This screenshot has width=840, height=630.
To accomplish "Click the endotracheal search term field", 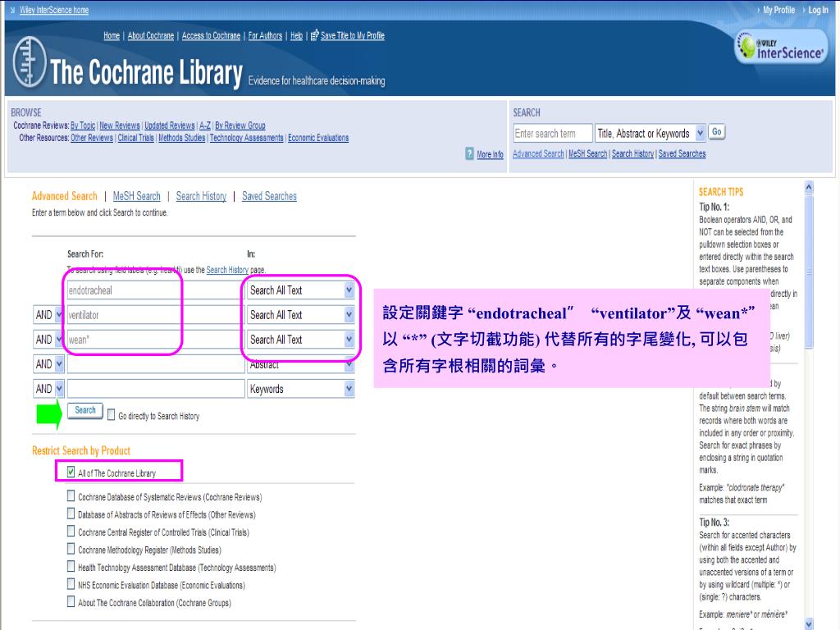I will (x=155, y=290).
